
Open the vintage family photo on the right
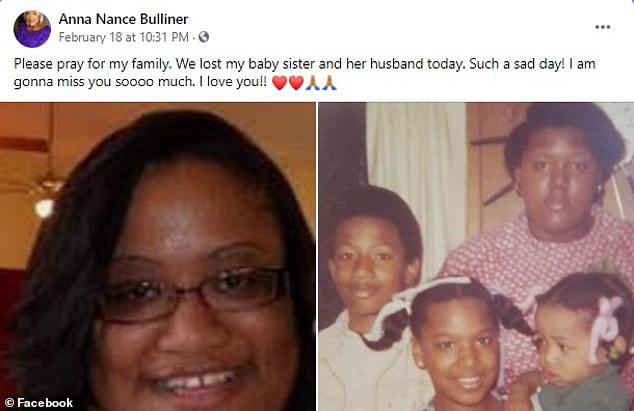click(476, 256)
